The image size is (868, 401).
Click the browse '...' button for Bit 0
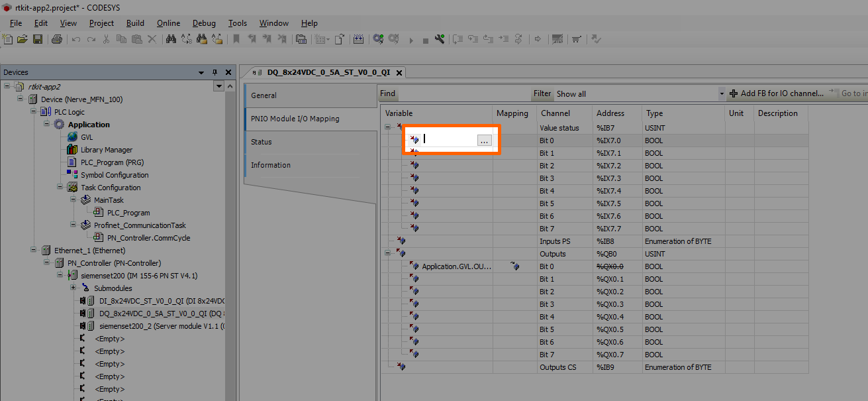click(484, 141)
